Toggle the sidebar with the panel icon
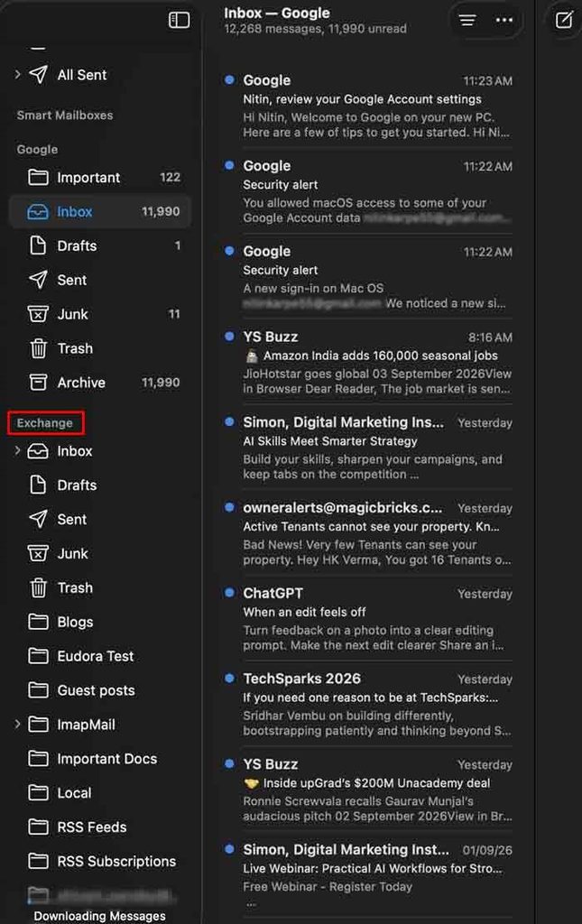 pos(179,20)
